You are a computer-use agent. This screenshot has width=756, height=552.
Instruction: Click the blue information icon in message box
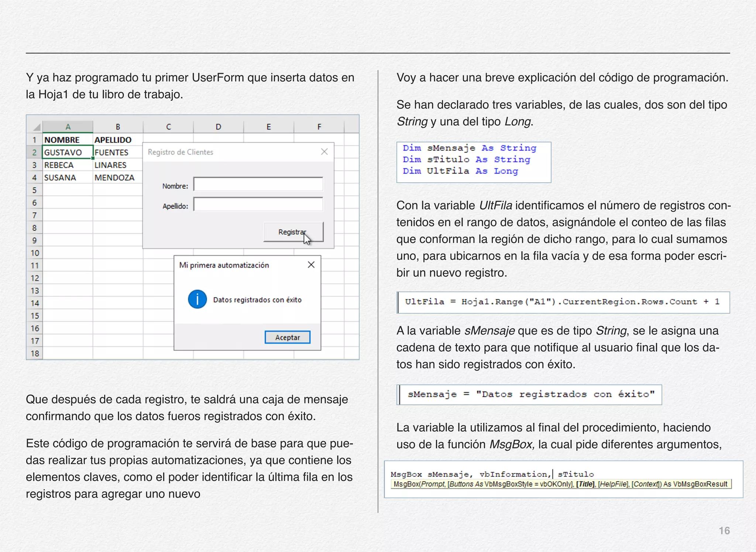click(x=197, y=299)
